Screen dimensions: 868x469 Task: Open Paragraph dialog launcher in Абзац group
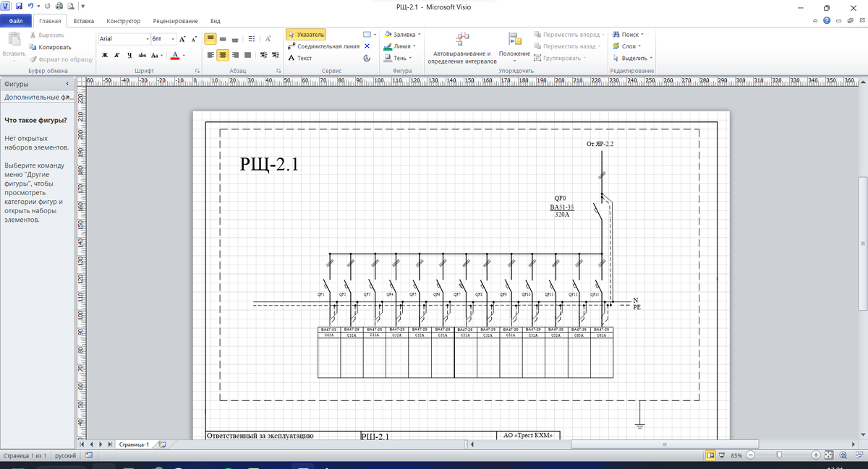(x=278, y=71)
